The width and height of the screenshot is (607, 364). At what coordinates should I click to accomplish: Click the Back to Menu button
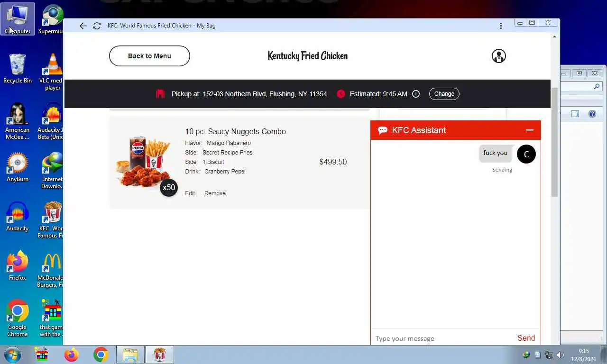point(149,56)
